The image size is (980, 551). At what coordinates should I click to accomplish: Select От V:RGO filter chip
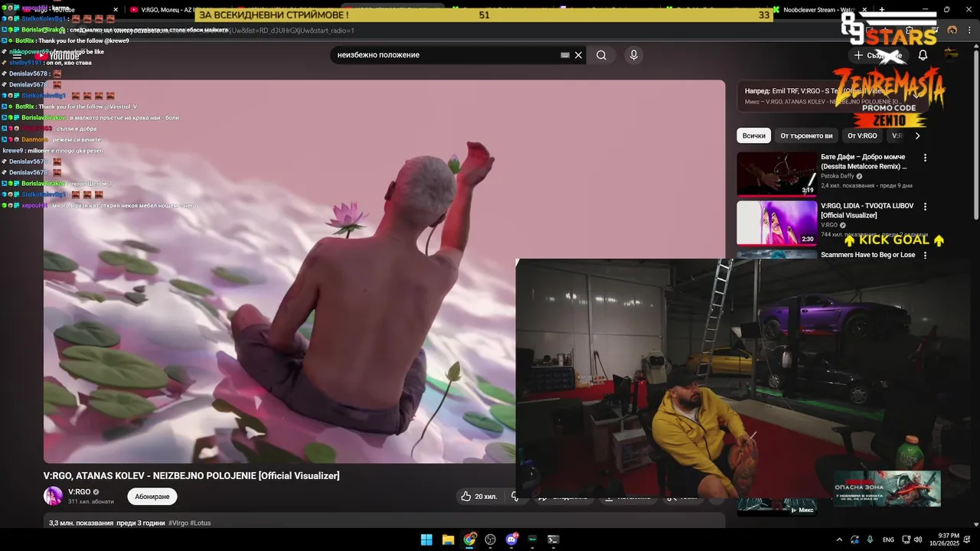coord(862,135)
